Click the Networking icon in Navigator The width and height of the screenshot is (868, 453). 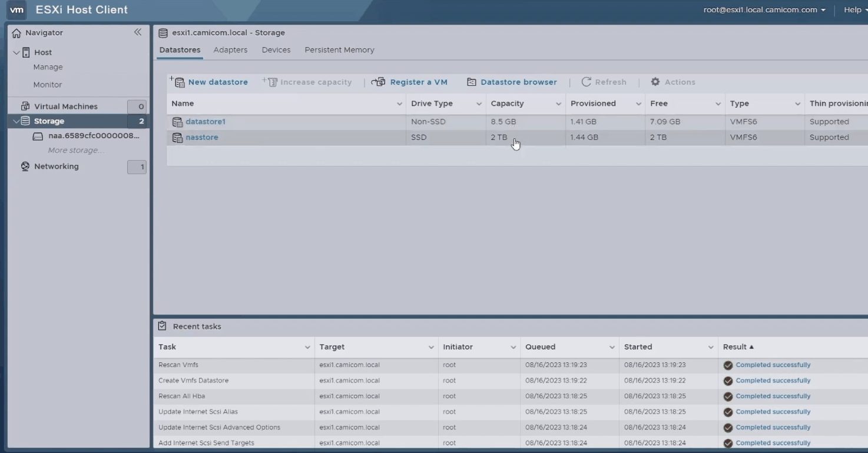click(x=25, y=166)
